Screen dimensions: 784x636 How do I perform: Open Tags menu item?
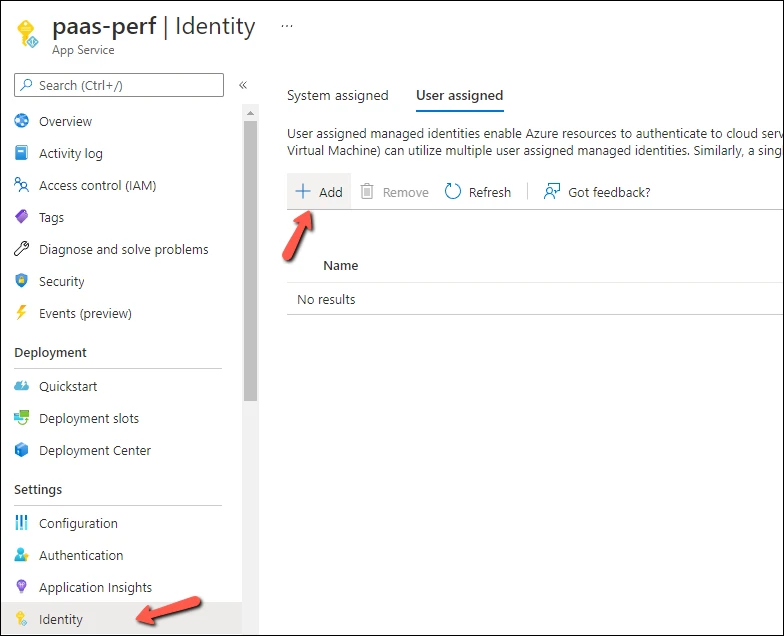click(x=52, y=218)
